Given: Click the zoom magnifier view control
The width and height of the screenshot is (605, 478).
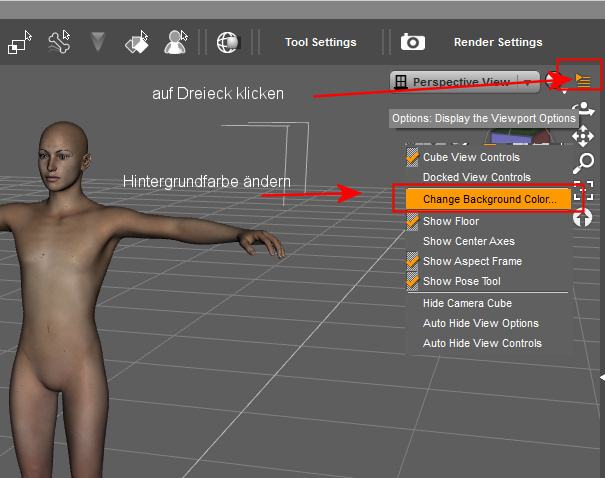Looking at the screenshot, I should tap(583, 163).
